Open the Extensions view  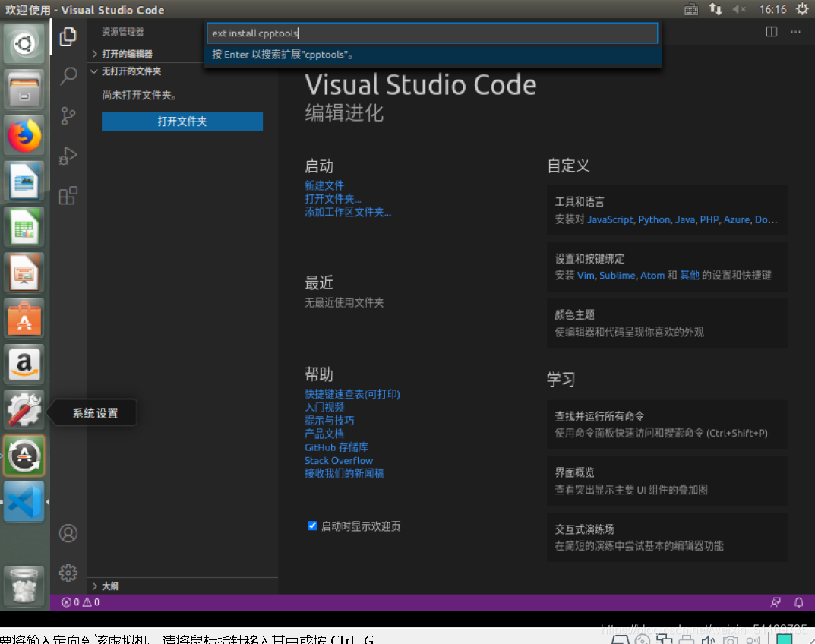pos(68,195)
